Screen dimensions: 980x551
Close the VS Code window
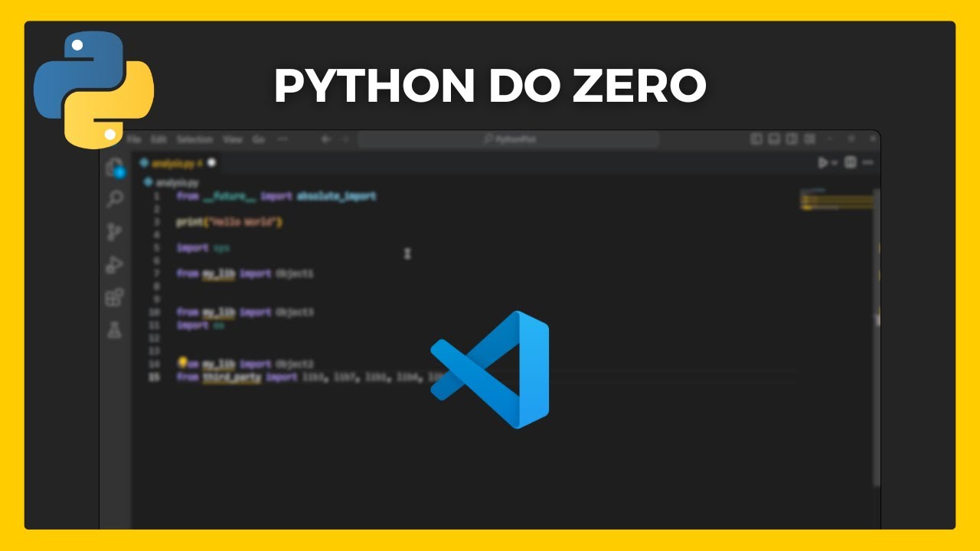871,139
